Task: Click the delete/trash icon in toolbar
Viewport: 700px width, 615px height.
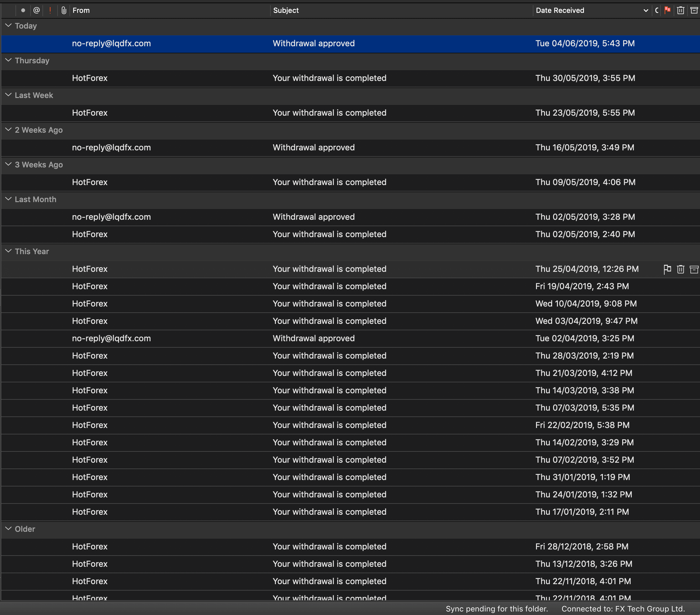Action: 680,10
